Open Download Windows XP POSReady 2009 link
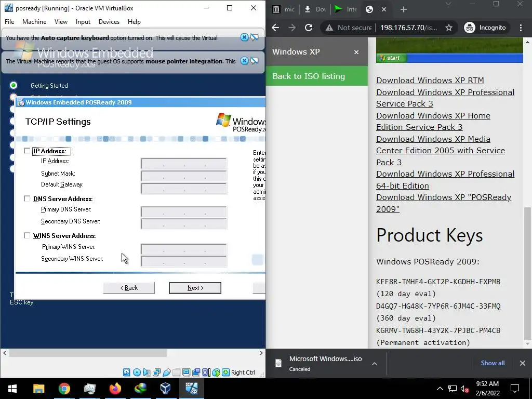 click(444, 203)
